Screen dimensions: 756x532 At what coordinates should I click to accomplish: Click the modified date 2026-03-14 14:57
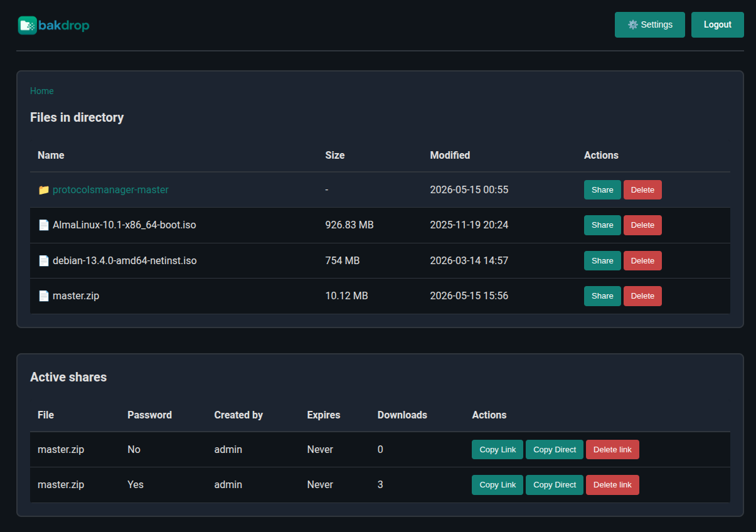pyautogui.click(x=469, y=260)
